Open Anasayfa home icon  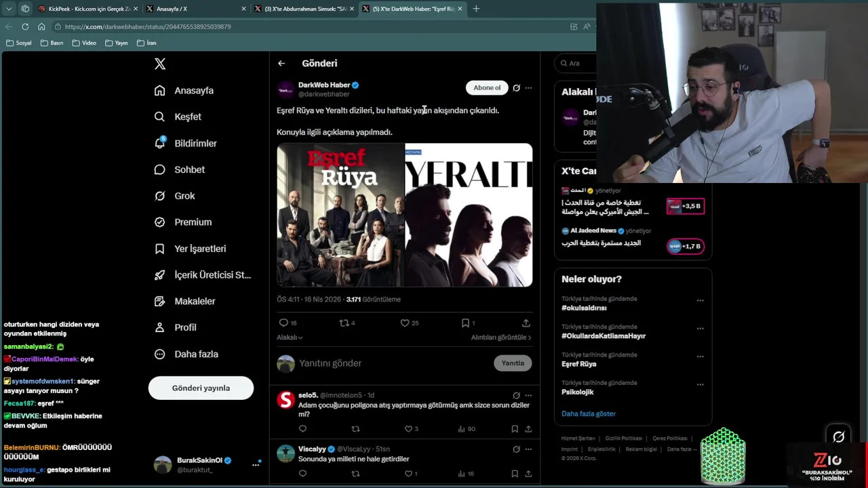(x=159, y=90)
